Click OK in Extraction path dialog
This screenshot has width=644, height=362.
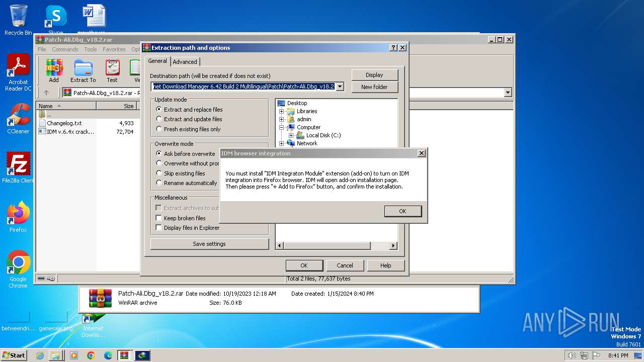click(x=304, y=265)
